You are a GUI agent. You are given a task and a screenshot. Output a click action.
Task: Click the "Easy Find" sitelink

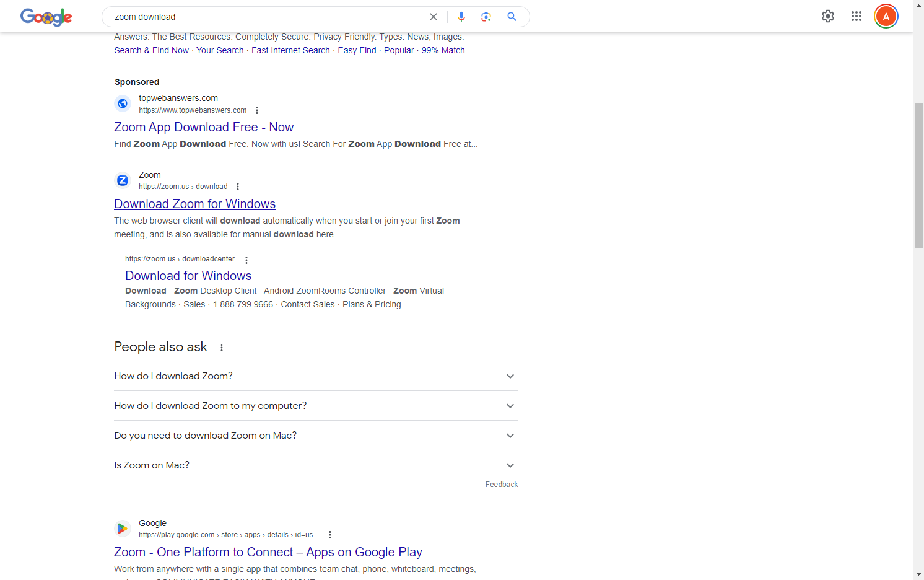357,50
